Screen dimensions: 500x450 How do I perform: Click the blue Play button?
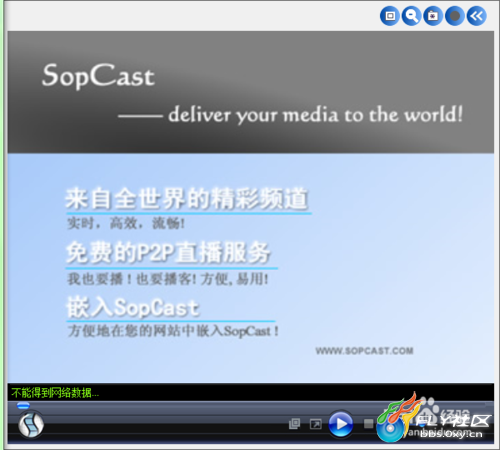click(x=340, y=424)
